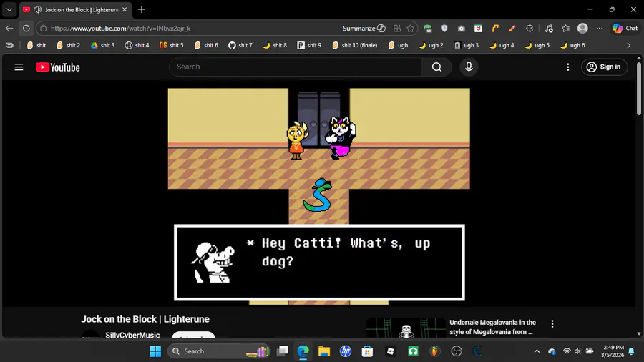Viewport: 644px width, 362px height.
Task: Click the YouTube search magnifier button
Action: (436, 67)
